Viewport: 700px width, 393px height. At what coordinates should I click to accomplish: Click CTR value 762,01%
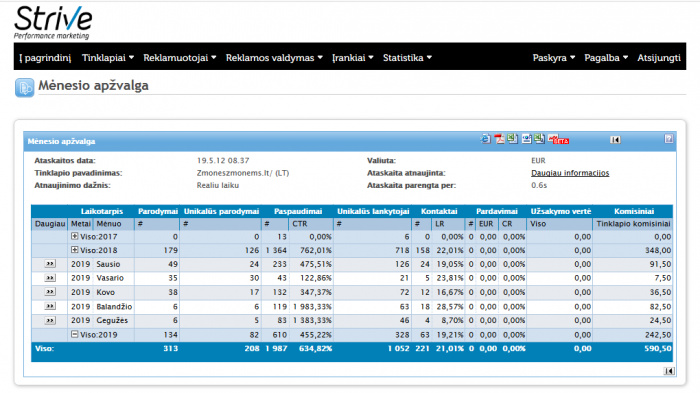(x=315, y=251)
